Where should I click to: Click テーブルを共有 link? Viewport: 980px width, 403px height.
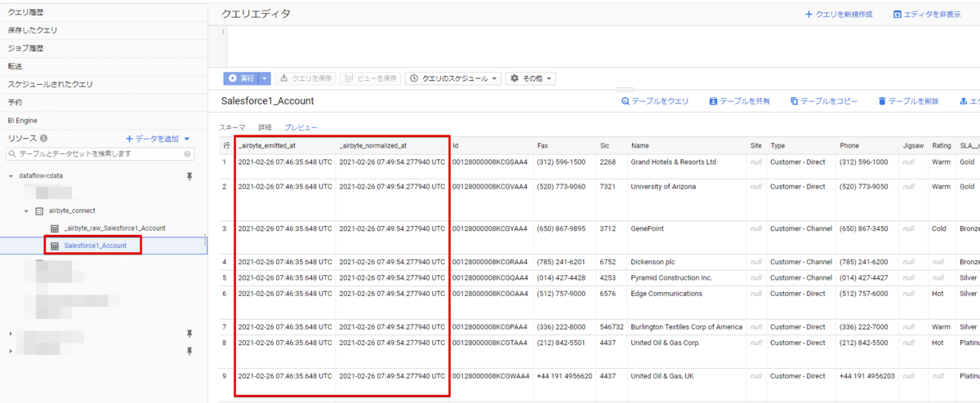(739, 101)
